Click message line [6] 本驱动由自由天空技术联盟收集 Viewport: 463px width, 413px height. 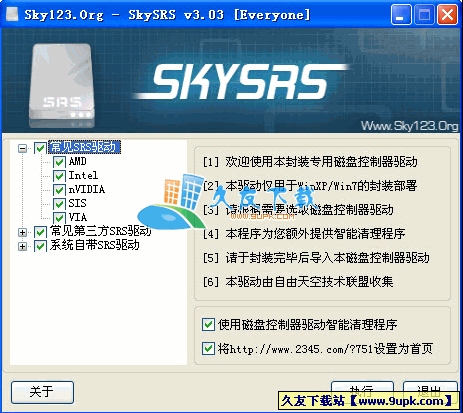[298, 282]
